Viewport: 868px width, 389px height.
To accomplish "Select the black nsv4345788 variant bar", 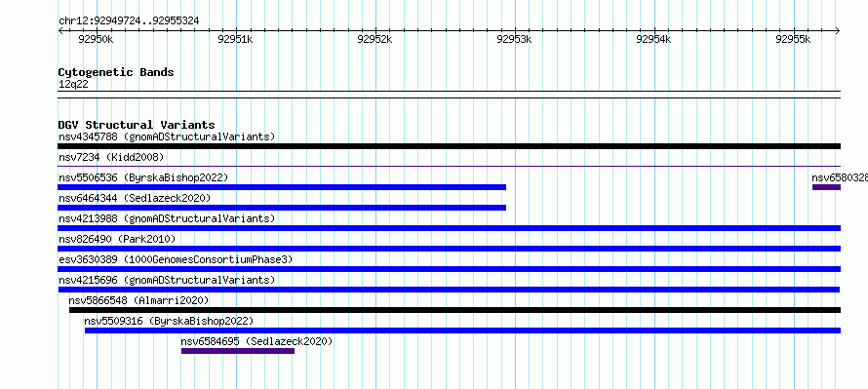I will click(449, 146).
